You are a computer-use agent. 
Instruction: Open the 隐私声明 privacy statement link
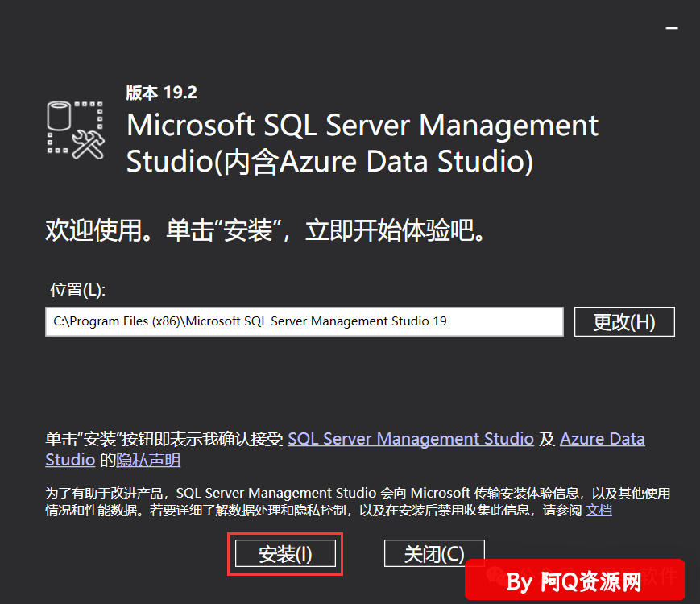click(x=148, y=460)
